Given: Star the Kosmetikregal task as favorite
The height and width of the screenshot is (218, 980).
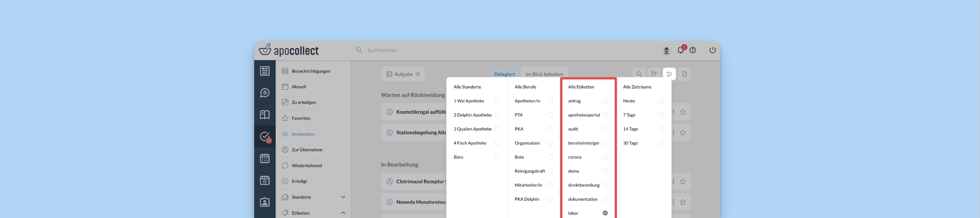Looking at the screenshot, I should 683,112.
